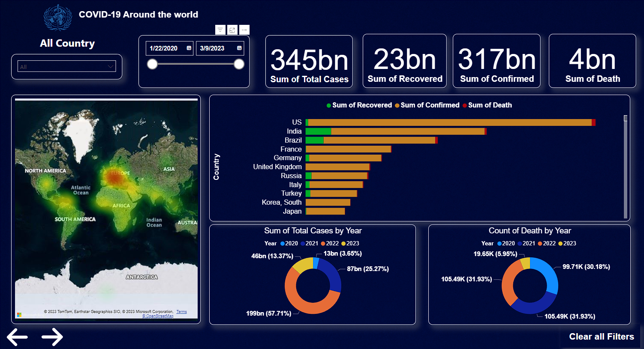Open the OpenStreetMap attribution link
This screenshot has width=644, height=349.
pos(158,316)
